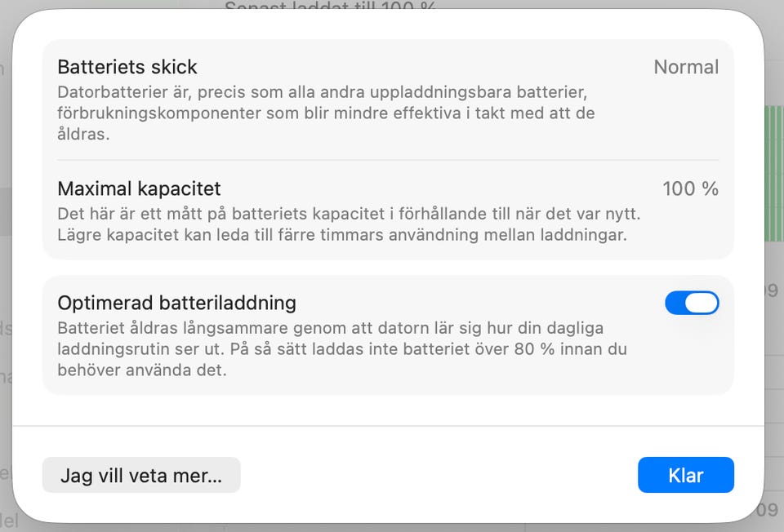The width and height of the screenshot is (784, 532).
Task: Click the Normal battery status value
Action: pos(686,67)
